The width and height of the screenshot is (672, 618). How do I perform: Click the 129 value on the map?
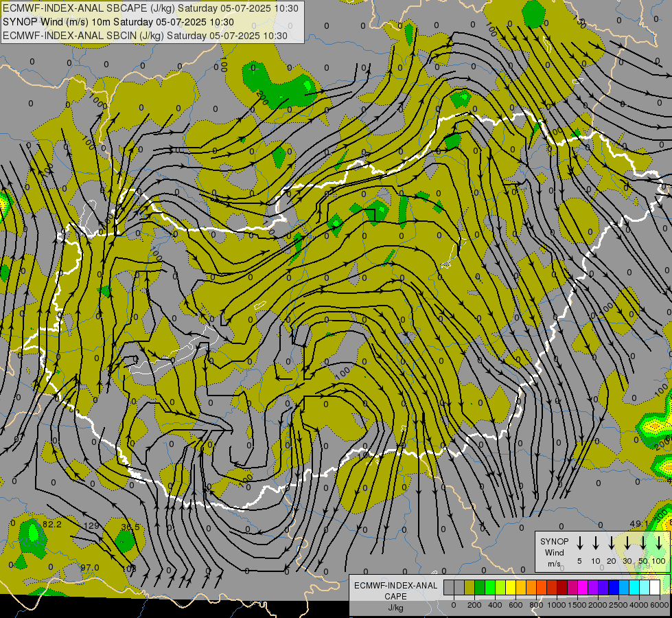pyautogui.click(x=91, y=526)
